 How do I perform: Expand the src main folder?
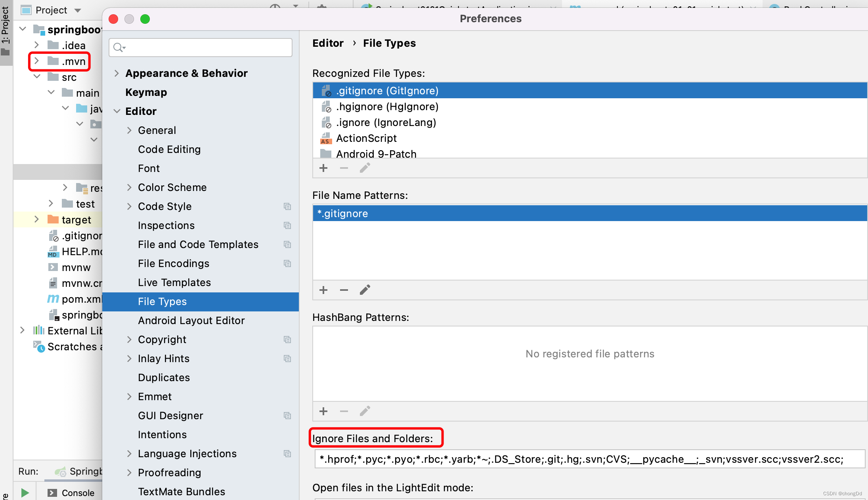pyautogui.click(x=51, y=92)
